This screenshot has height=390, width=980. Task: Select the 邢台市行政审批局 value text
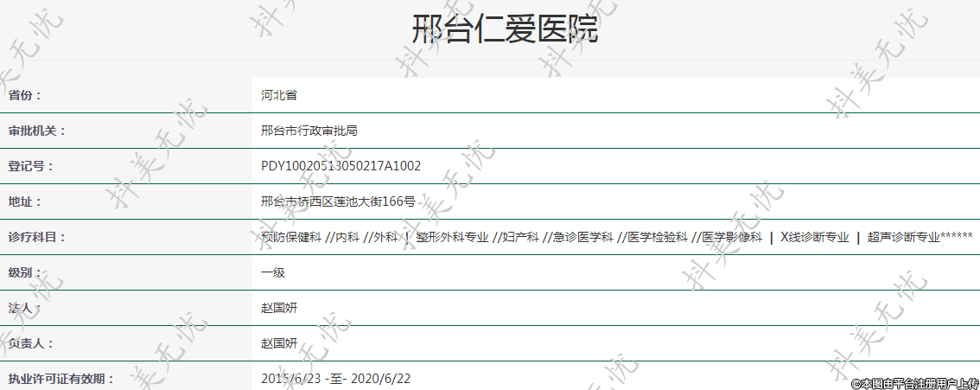pyautogui.click(x=309, y=131)
